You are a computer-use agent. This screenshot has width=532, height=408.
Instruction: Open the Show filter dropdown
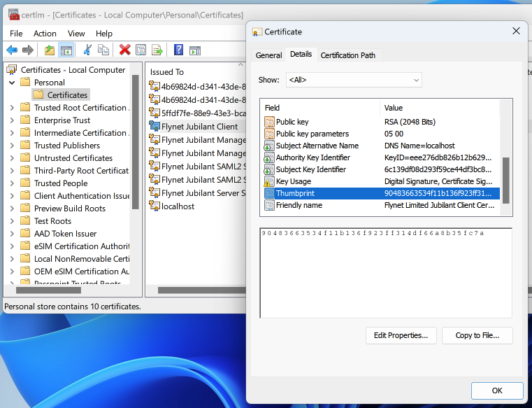click(354, 80)
